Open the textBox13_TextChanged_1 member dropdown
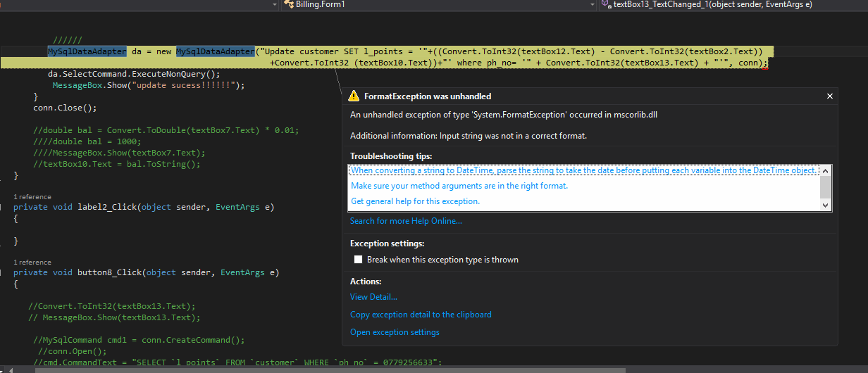The height and width of the screenshot is (373, 868). coord(733,4)
